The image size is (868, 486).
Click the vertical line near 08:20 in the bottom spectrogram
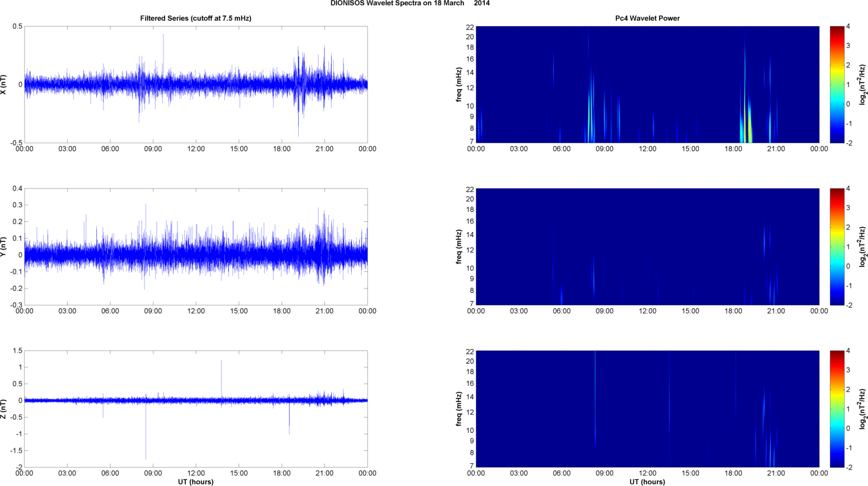coord(595,398)
